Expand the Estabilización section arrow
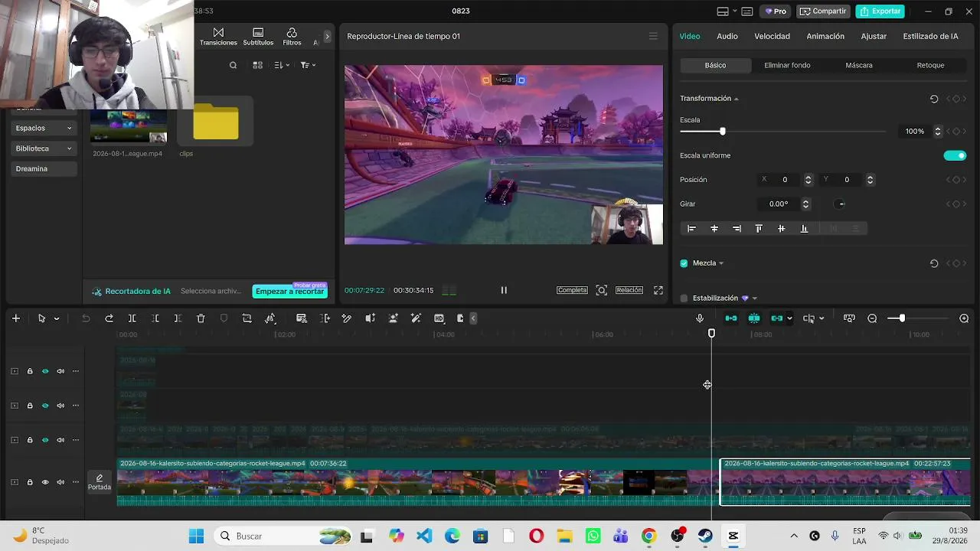The width and height of the screenshot is (980, 551). (x=755, y=298)
